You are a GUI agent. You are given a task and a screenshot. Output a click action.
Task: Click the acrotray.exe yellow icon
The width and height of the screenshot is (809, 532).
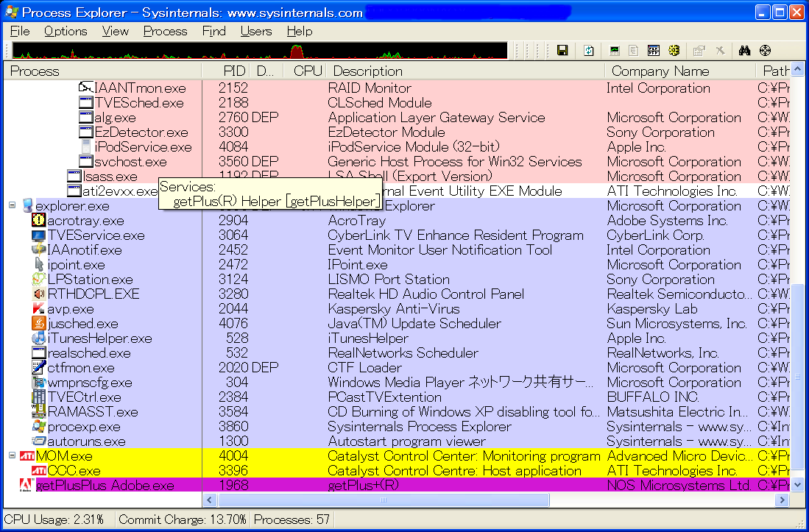(x=39, y=221)
